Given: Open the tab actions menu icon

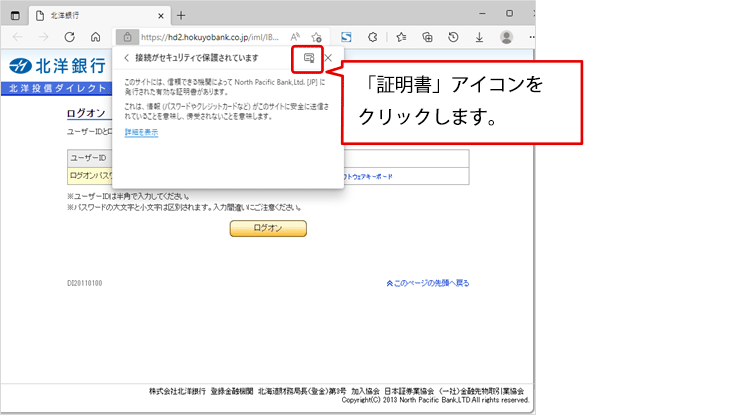Looking at the screenshot, I should [x=15, y=15].
